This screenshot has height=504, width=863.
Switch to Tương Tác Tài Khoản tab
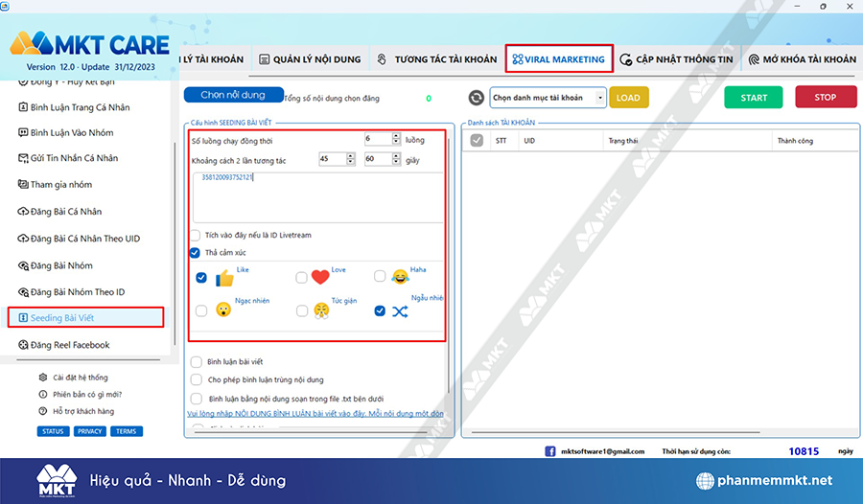click(x=437, y=59)
